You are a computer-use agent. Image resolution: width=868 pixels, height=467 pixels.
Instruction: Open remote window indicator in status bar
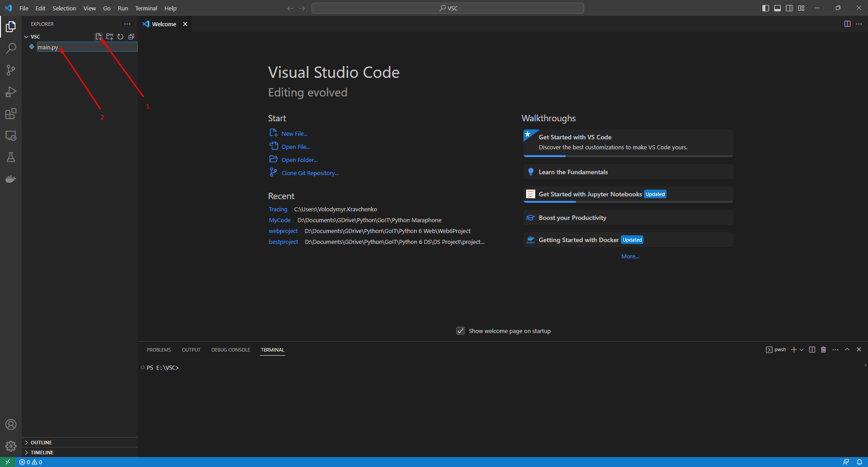coord(8,462)
